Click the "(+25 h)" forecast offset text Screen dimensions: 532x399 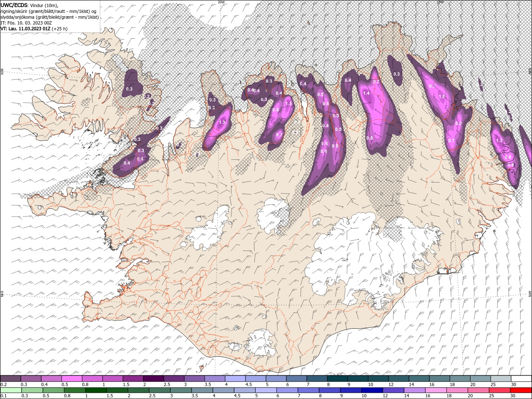(x=60, y=29)
